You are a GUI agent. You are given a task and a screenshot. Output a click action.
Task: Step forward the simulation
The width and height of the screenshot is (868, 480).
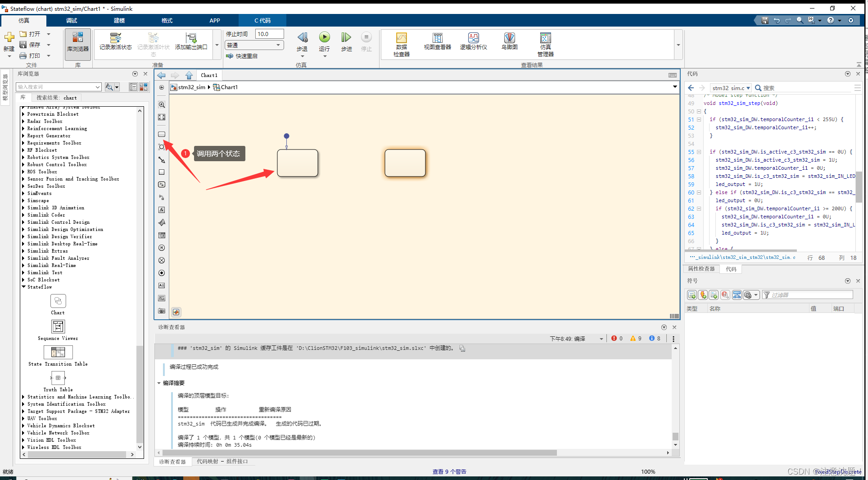[x=346, y=42]
